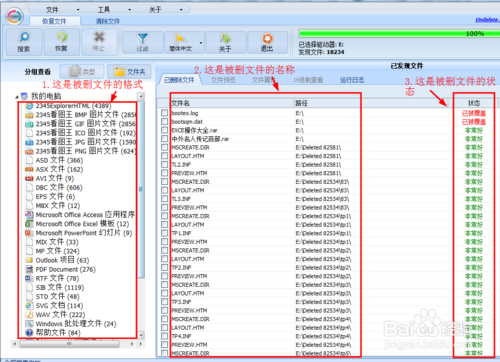500x362 pixels.
Task: Select the 2345Explorer HTML file type icon
Action: coord(30,106)
